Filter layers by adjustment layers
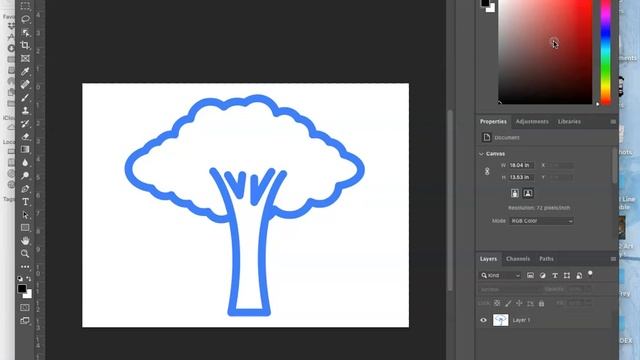 pyautogui.click(x=542, y=276)
